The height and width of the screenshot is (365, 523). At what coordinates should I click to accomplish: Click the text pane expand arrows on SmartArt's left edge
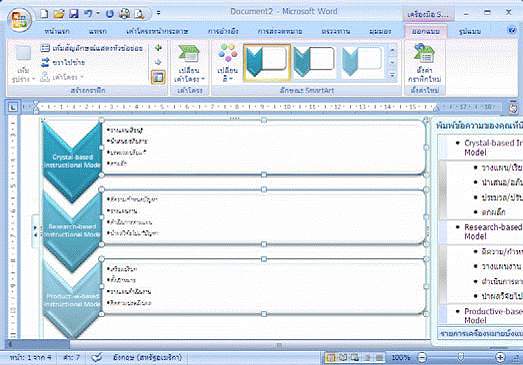click(35, 231)
